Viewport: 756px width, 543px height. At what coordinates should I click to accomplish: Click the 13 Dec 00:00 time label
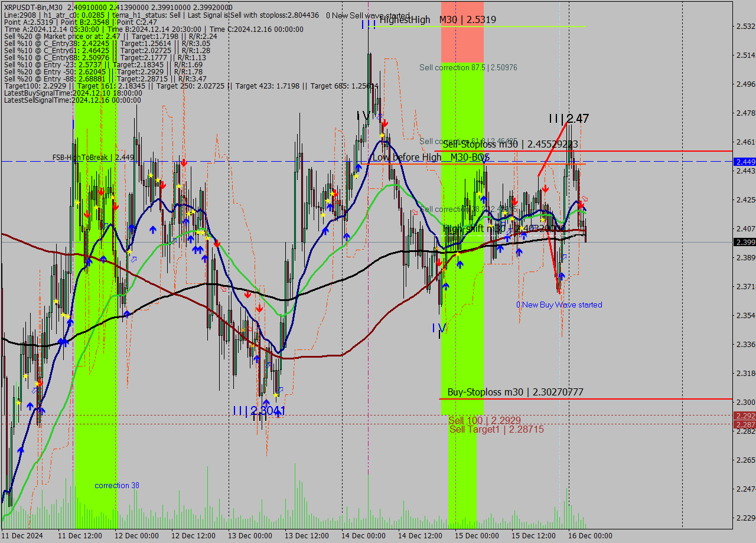(x=250, y=536)
